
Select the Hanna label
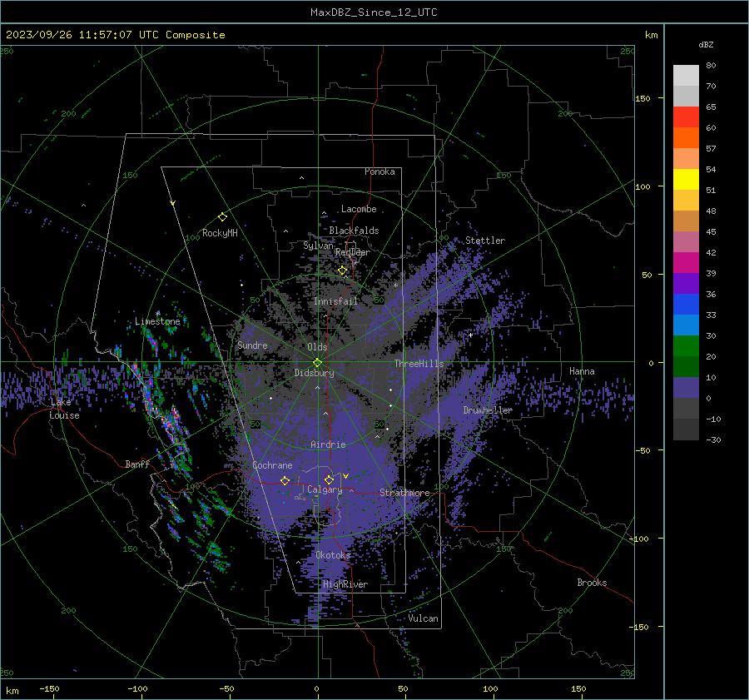pos(582,371)
